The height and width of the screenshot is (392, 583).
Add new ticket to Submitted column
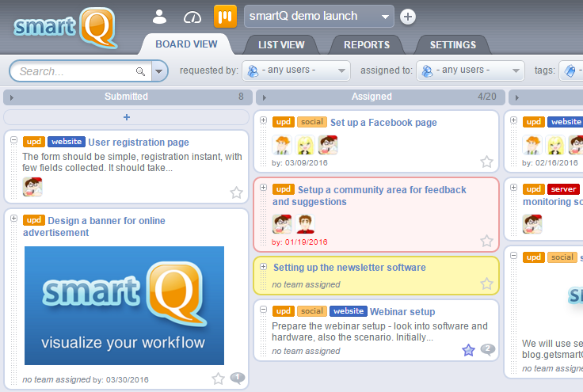tap(127, 117)
